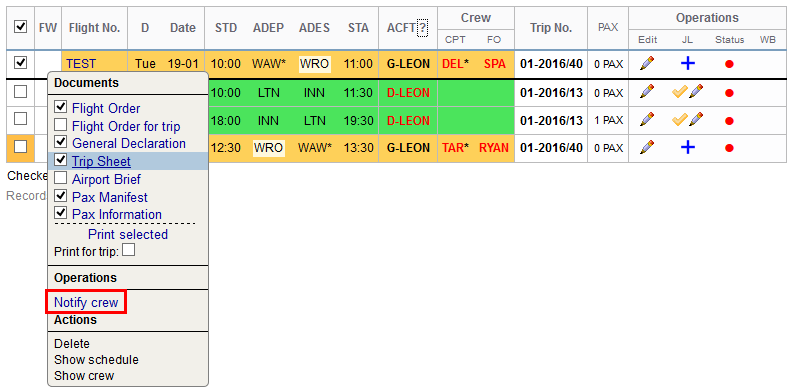
Task: Click the edit pencil for flight TEST
Action: 647,64
